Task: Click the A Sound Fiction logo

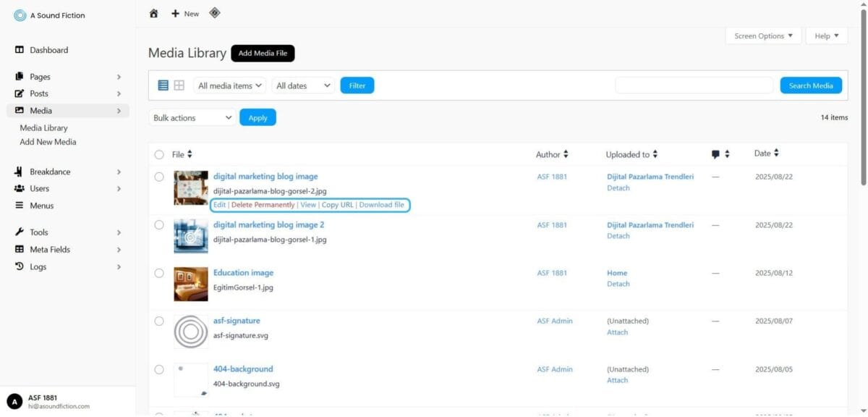Action: point(20,15)
